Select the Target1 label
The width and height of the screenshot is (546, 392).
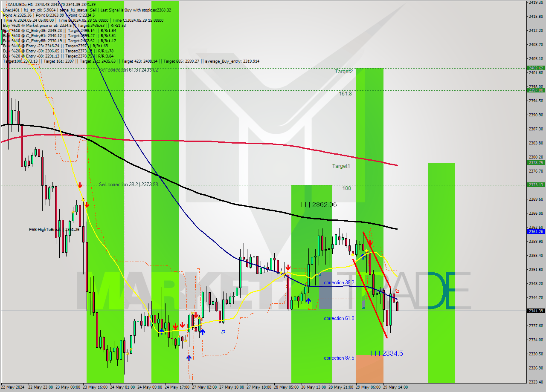pyautogui.click(x=341, y=166)
